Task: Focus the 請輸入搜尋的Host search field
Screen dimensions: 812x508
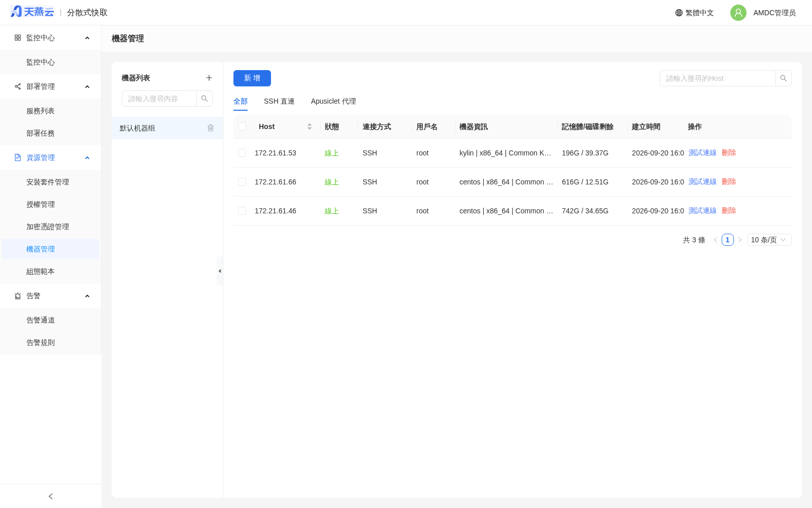Action: [718, 78]
